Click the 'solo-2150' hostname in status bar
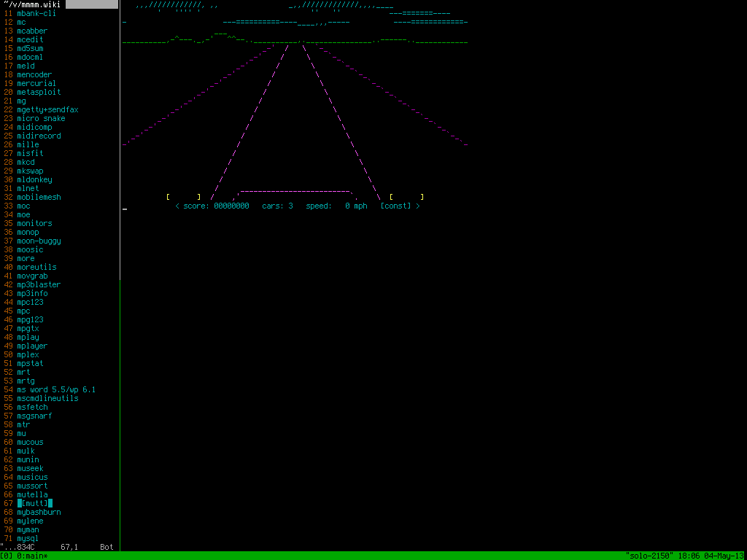Screen dimensions: 747x560 pos(649,556)
